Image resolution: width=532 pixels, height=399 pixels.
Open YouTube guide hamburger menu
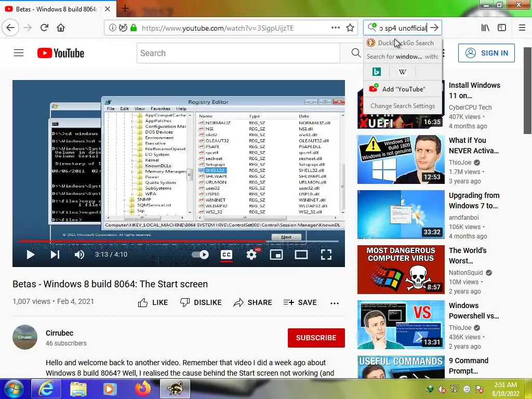click(x=19, y=53)
